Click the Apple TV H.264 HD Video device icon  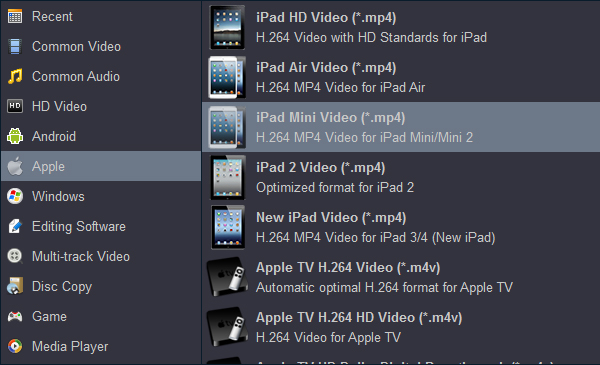click(x=227, y=327)
